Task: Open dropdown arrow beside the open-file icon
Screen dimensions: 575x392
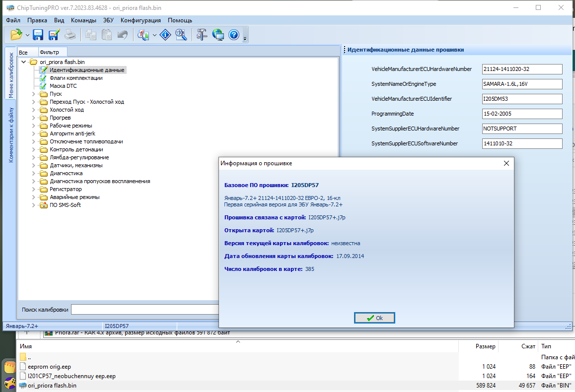Action: tap(27, 35)
